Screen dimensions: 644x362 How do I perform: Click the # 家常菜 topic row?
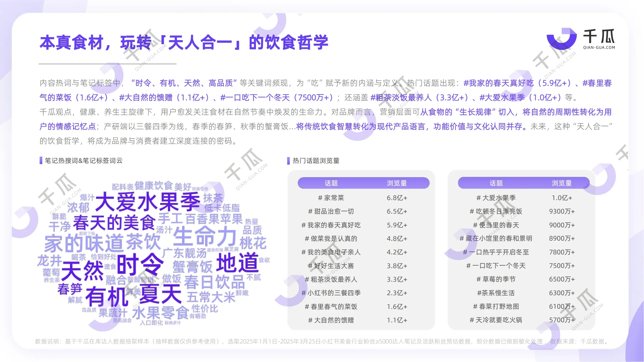click(x=331, y=198)
